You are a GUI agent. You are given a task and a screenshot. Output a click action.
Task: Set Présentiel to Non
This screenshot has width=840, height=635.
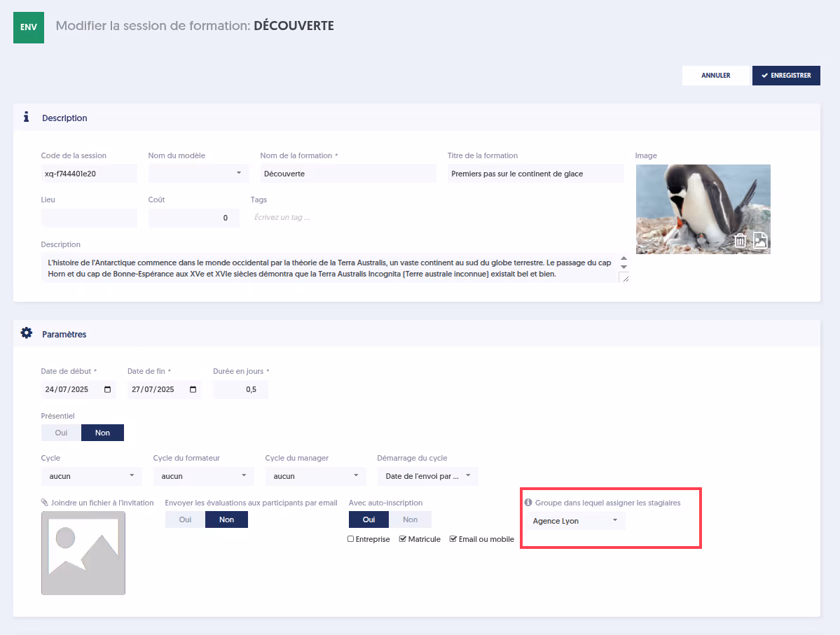coord(102,433)
